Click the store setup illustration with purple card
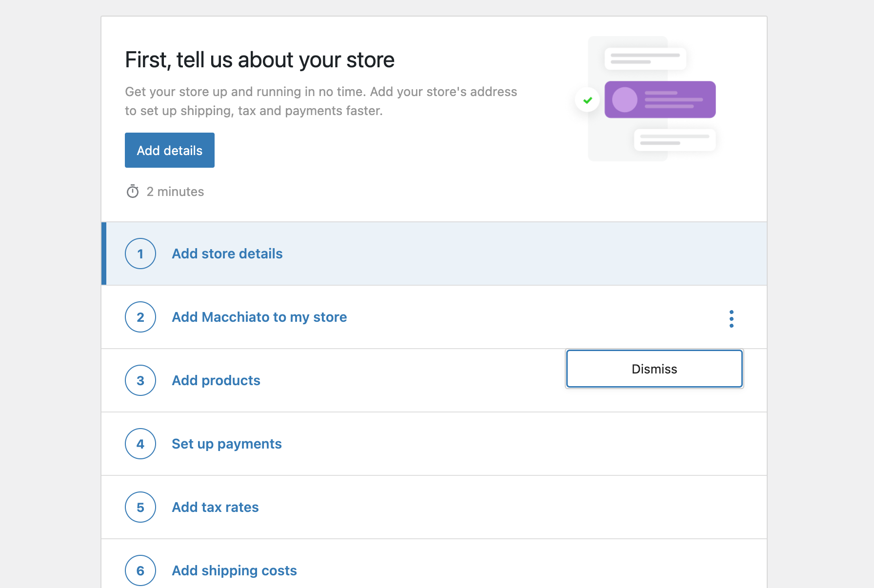The height and width of the screenshot is (588, 874). pos(646,98)
